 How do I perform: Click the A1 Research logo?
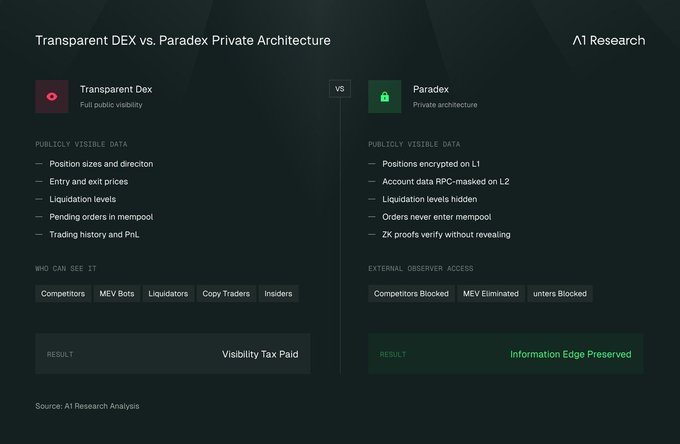coord(609,40)
